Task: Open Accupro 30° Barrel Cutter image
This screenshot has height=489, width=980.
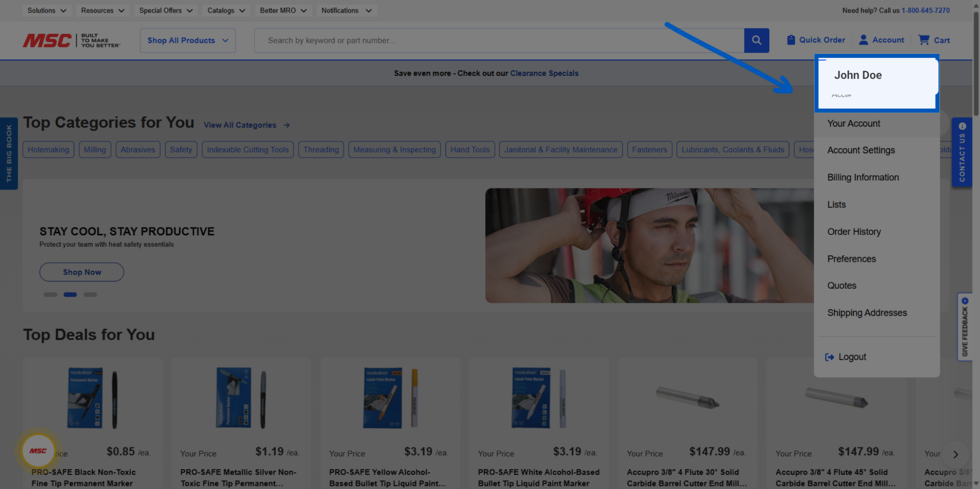Action: [688, 398]
